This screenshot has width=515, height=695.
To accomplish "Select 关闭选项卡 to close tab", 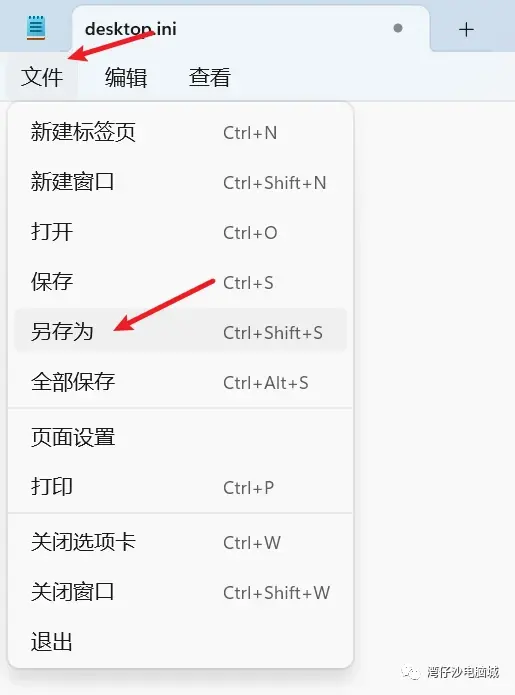I will tap(180, 542).
